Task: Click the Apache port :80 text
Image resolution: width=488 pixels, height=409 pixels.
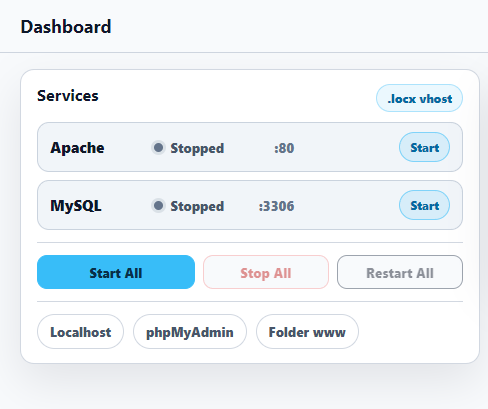Action: (x=284, y=148)
